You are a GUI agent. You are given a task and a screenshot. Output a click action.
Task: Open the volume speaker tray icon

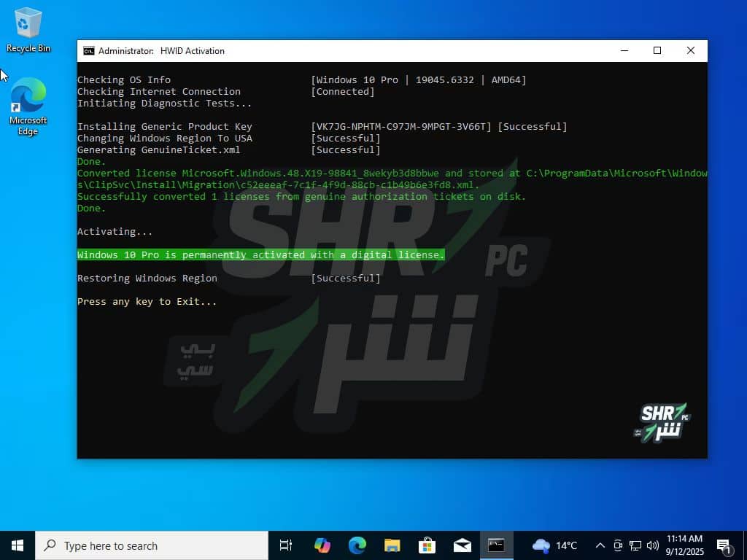(x=653, y=545)
